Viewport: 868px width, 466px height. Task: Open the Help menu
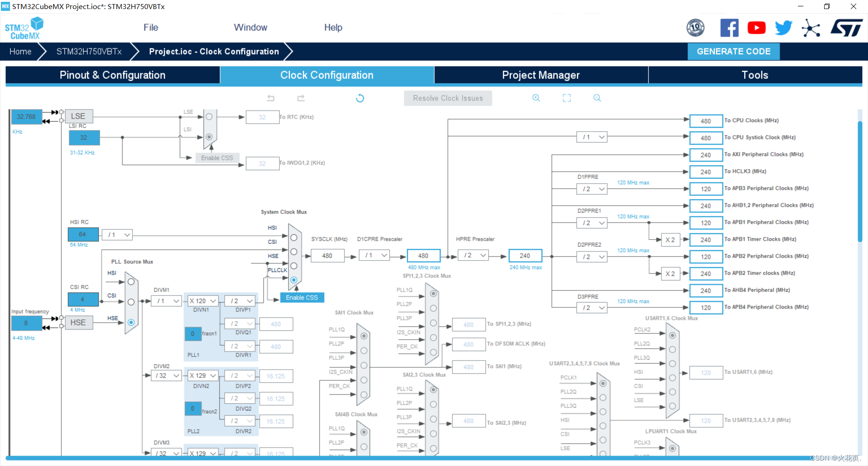[333, 28]
